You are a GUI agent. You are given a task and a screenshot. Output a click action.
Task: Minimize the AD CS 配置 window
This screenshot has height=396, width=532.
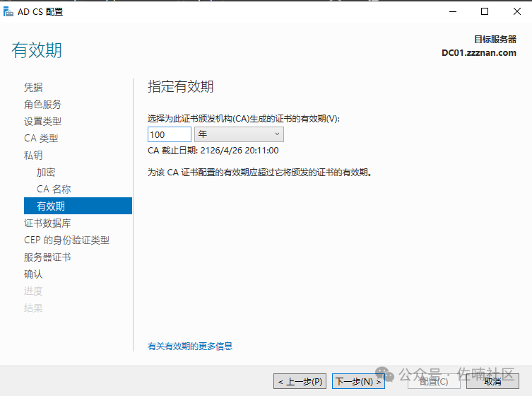pyautogui.click(x=453, y=11)
